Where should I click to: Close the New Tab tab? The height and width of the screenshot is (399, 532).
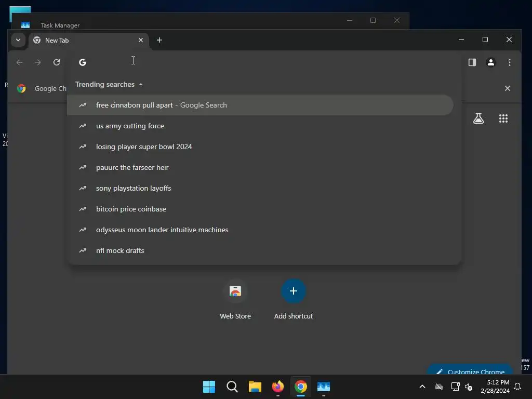140,40
